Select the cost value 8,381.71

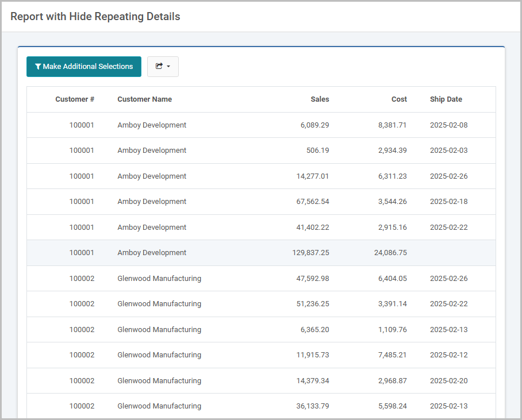[x=392, y=125]
